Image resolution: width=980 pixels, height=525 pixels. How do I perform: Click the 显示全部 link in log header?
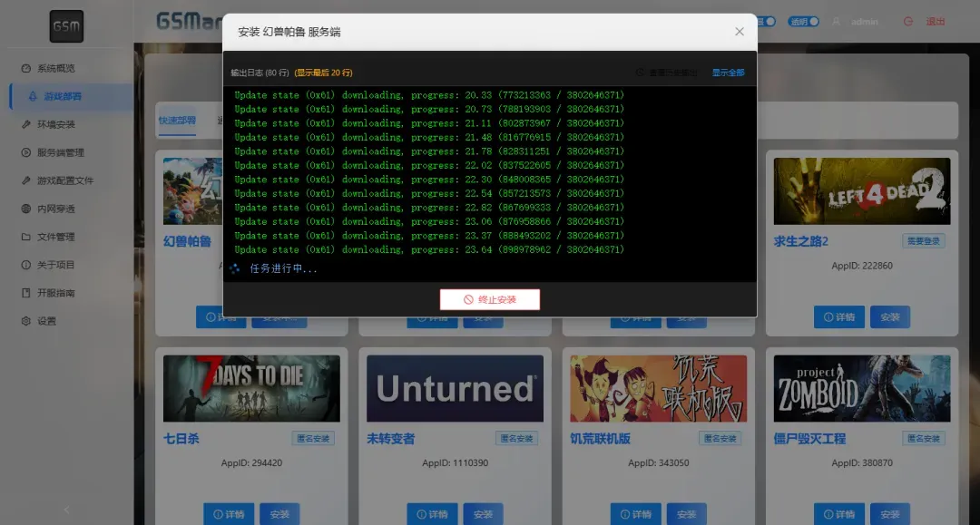728,73
